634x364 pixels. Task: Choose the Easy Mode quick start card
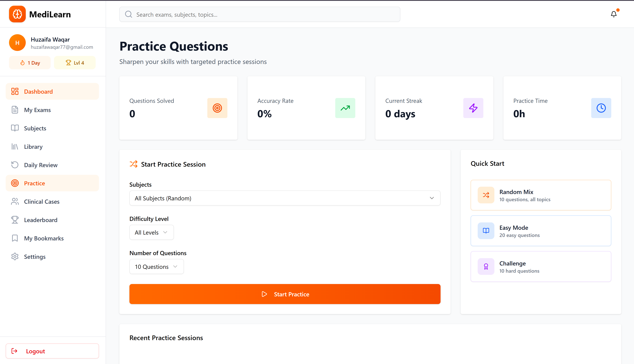540,230
